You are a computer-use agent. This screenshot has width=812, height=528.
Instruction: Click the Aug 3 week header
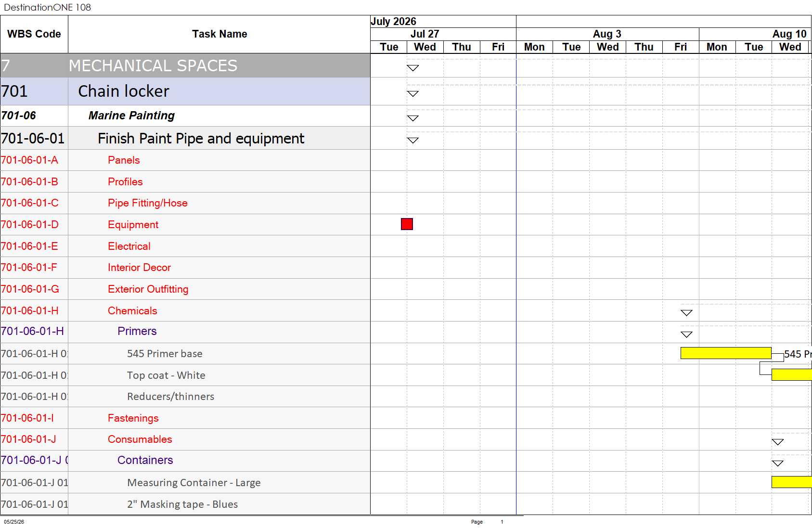tap(607, 34)
